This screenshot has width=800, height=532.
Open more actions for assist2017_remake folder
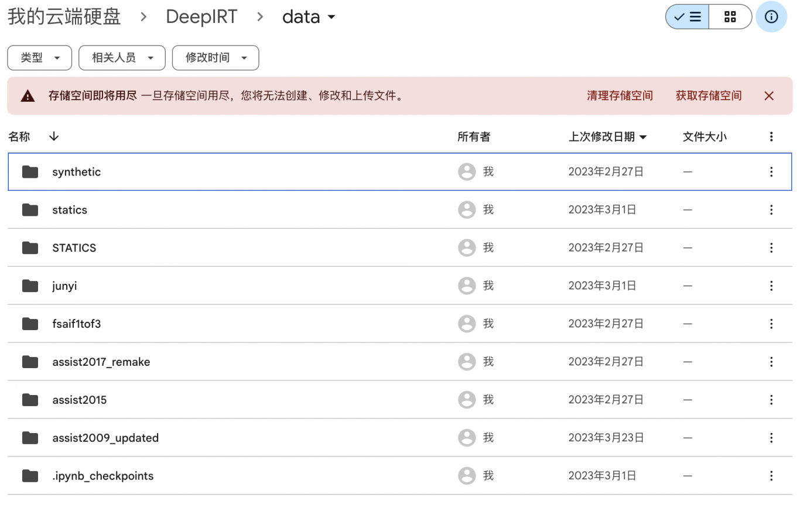click(771, 362)
